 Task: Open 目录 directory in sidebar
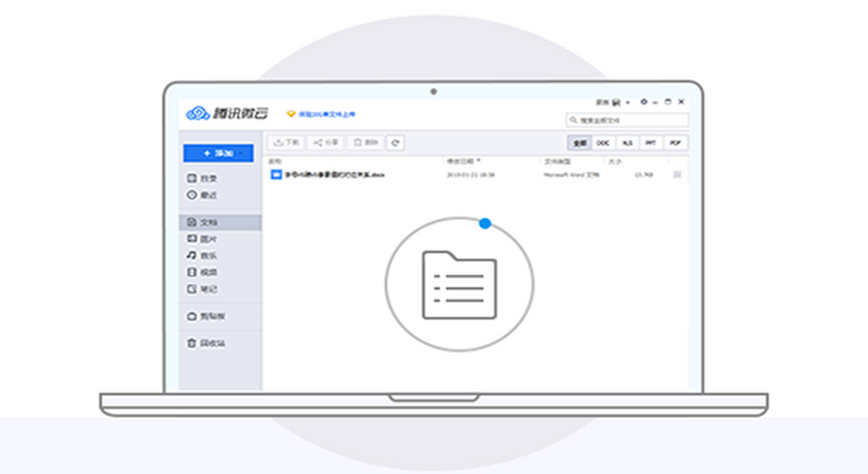tap(203, 178)
